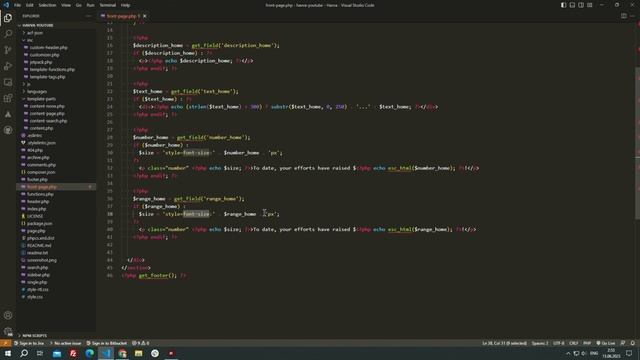The image size is (640, 360).
Task: Click Sign in to Jira in status bar
Action: tap(29, 343)
